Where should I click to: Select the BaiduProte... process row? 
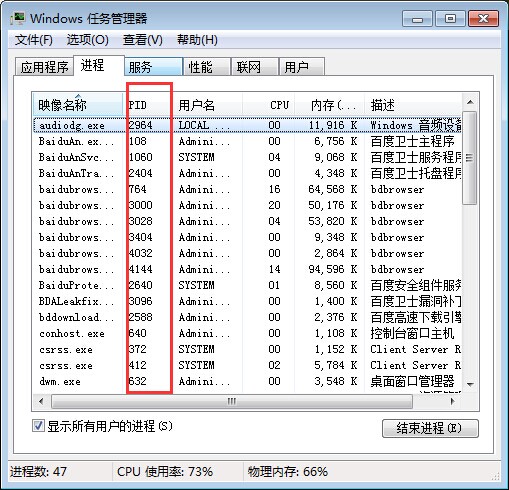pyautogui.click(x=247, y=285)
